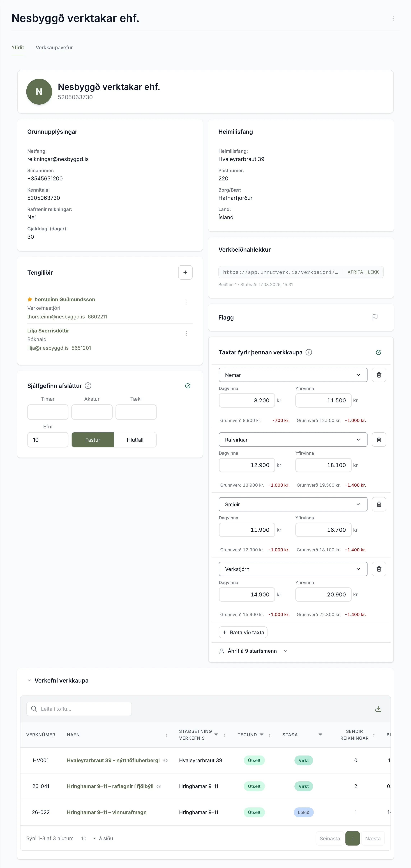
Task: Open the Smiðir rate dropdown
Action: point(293,504)
